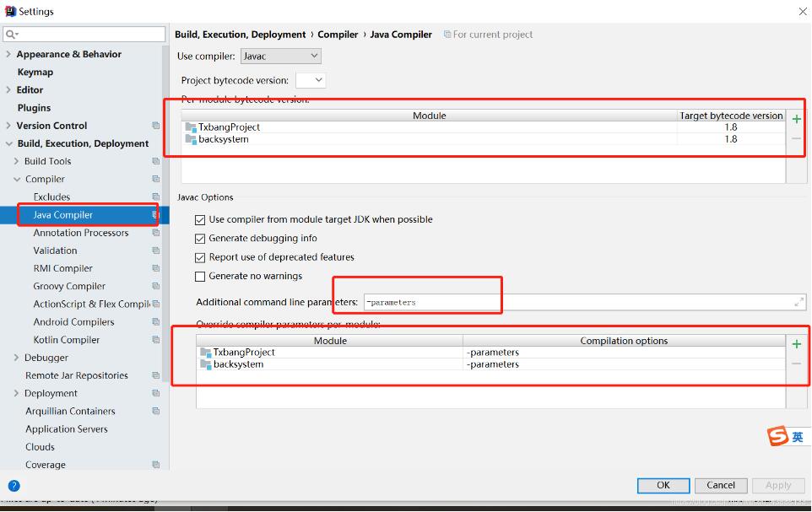Click the project-level icon beside Version Control

tap(155, 126)
